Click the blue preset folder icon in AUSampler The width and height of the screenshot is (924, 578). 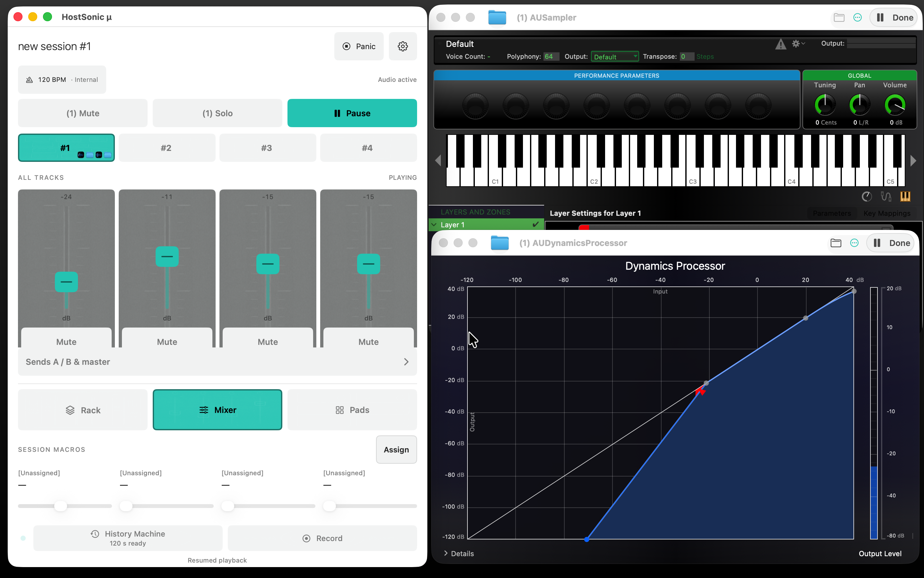[497, 18]
